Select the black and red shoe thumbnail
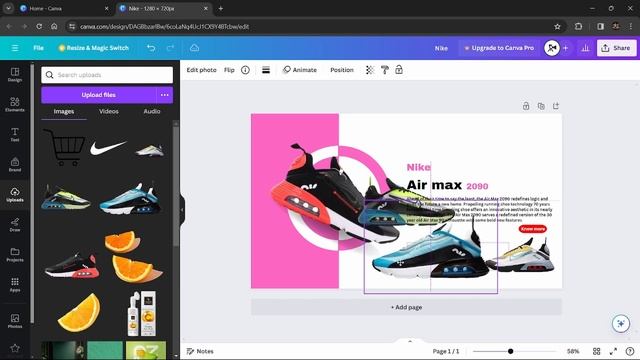 click(x=72, y=266)
